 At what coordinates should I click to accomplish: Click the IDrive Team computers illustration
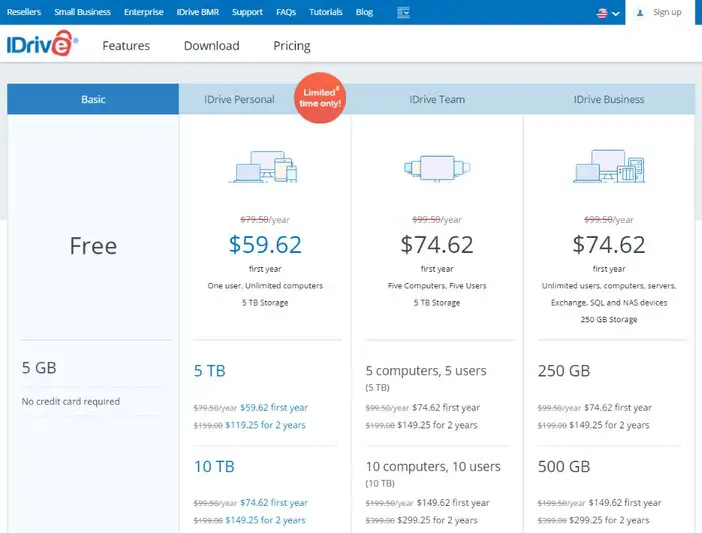pos(437,168)
